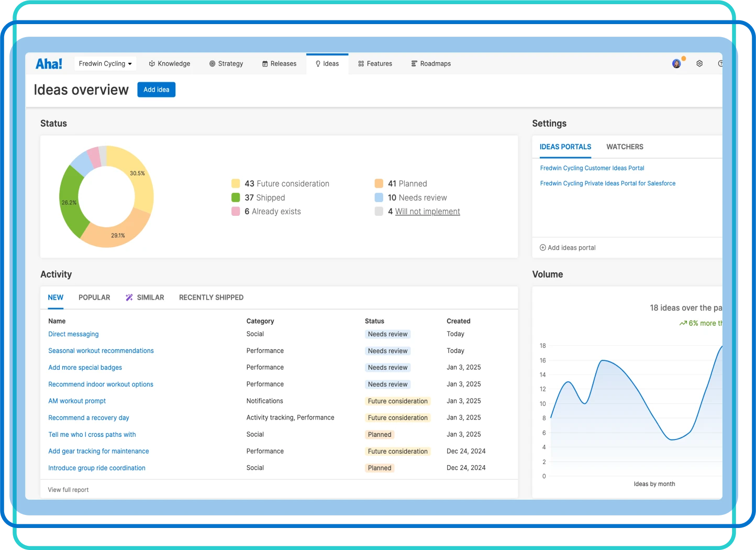Click the Aha! logo

point(49,63)
